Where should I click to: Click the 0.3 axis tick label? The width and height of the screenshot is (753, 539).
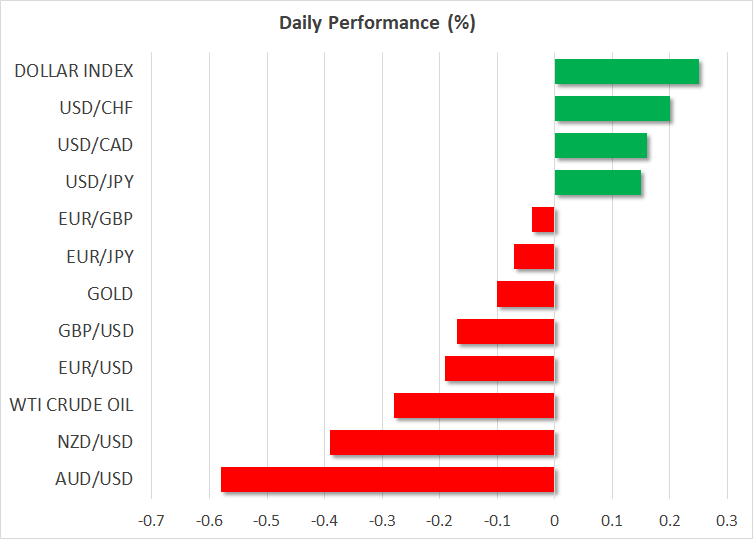pos(727,521)
